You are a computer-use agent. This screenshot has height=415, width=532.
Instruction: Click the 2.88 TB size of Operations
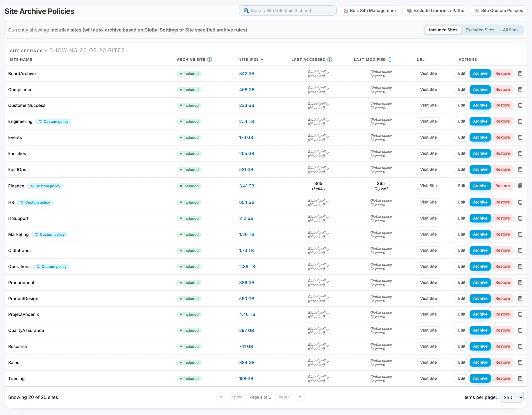click(247, 267)
